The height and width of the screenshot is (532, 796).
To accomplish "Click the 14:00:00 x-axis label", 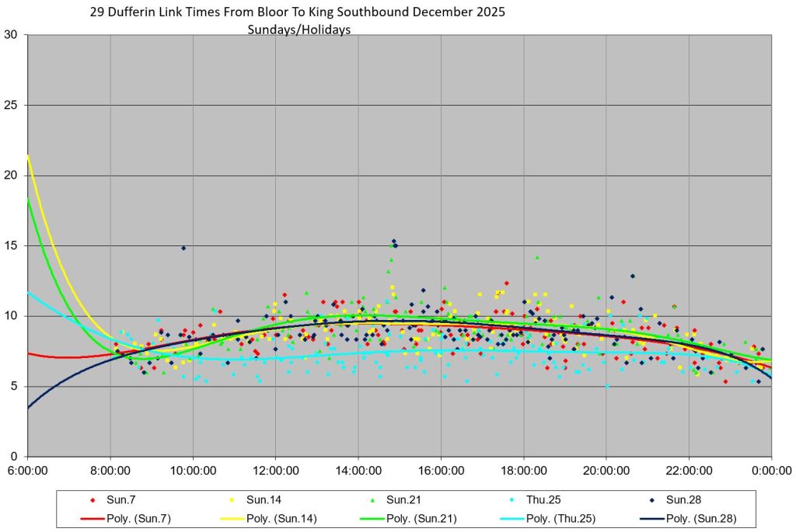I will [358, 470].
